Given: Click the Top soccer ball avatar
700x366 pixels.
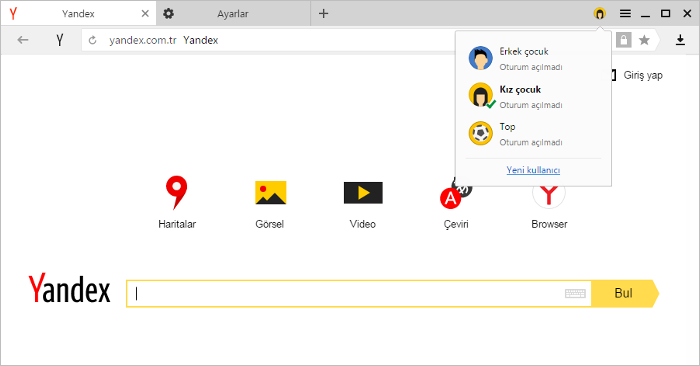Looking at the screenshot, I should pyautogui.click(x=480, y=133).
